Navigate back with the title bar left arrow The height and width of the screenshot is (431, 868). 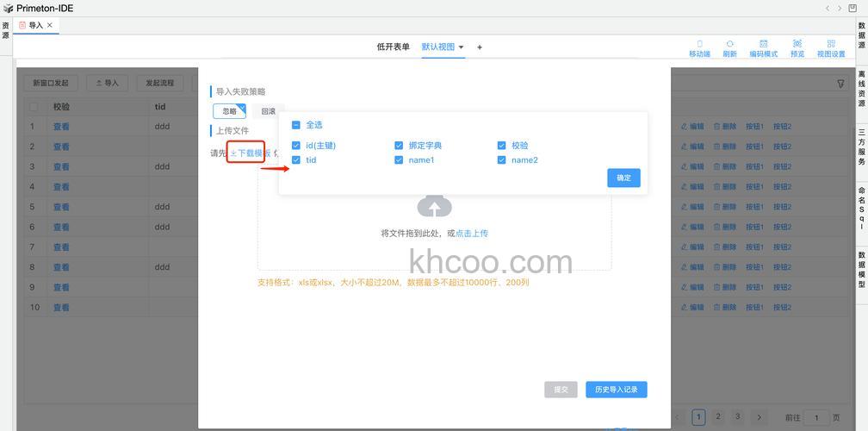828,9
